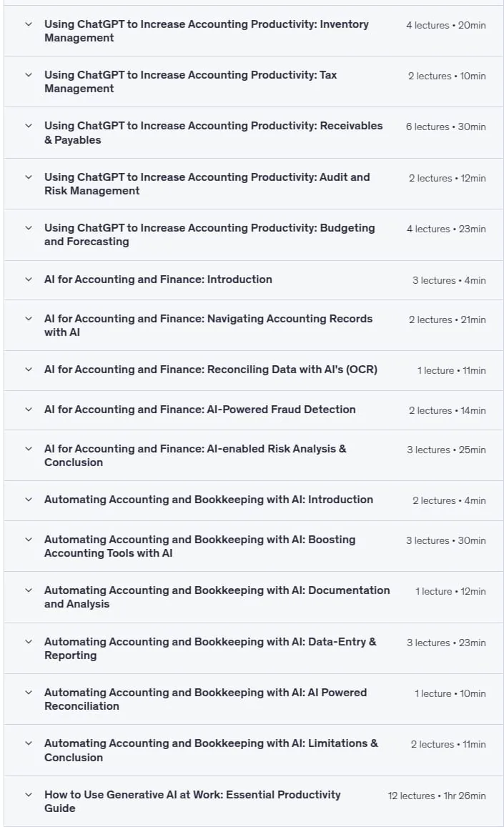504x827 pixels.
Task: Click the 12 lectures 1hr 26min label
Action: (437, 796)
